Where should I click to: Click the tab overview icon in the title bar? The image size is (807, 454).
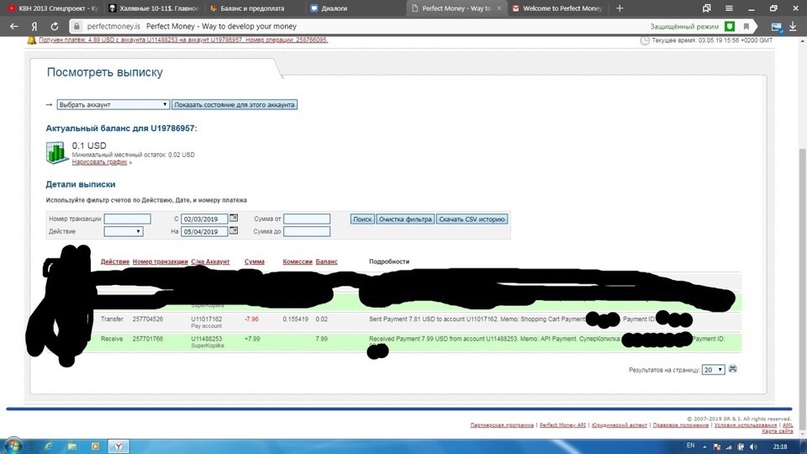point(707,8)
